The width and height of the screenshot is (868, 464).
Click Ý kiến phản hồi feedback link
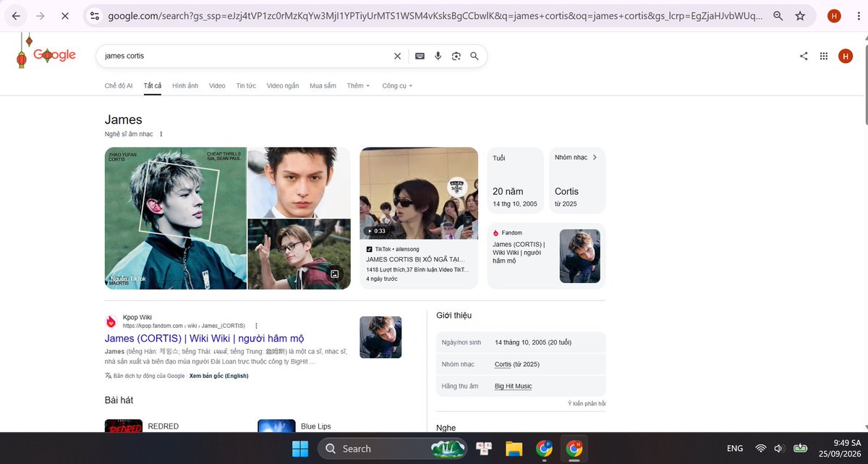coord(587,403)
